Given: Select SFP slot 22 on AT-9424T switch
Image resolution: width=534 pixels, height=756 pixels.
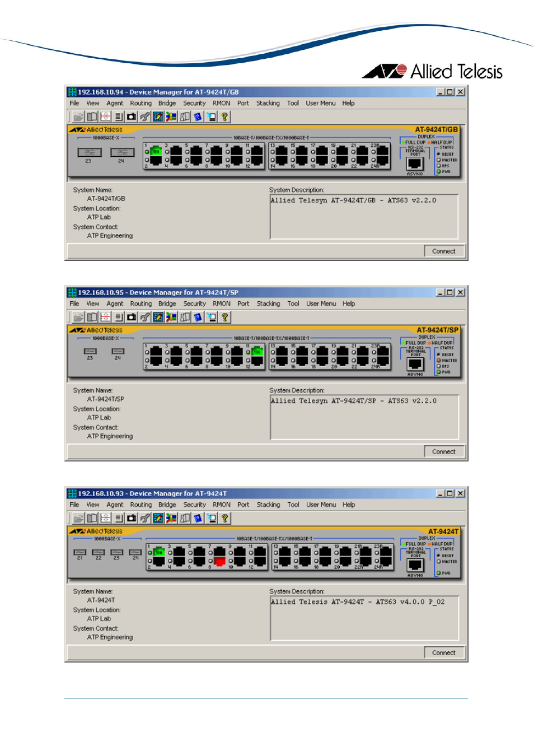Looking at the screenshot, I should tap(99, 552).
